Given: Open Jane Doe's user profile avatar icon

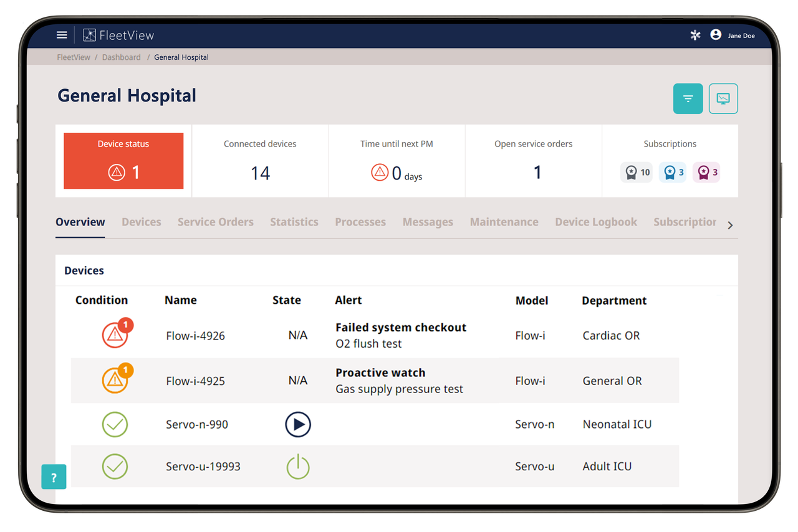Looking at the screenshot, I should [716, 35].
